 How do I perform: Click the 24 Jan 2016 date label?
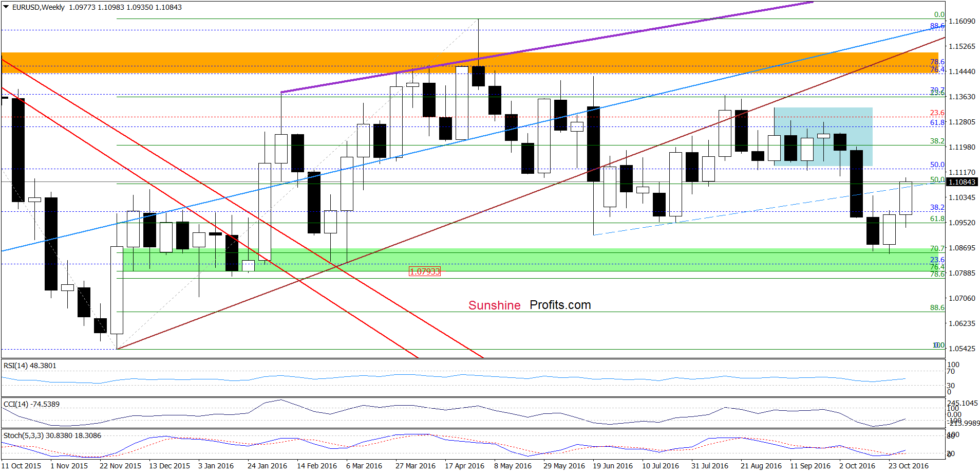[x=267, y=466]
